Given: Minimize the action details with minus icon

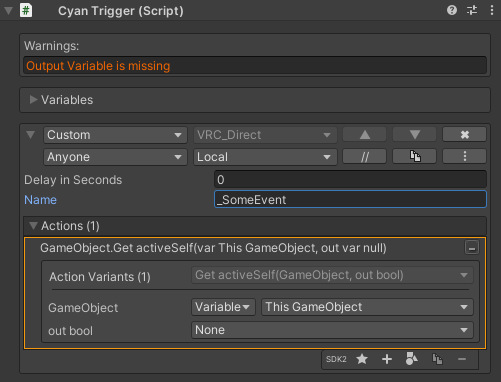Looking at the screenshot, I should (472, 248).
